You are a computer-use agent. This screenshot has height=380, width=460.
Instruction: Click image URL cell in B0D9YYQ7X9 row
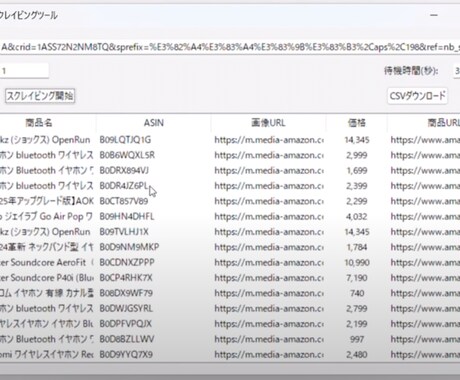pyautogui.click(x=269, y=354)
